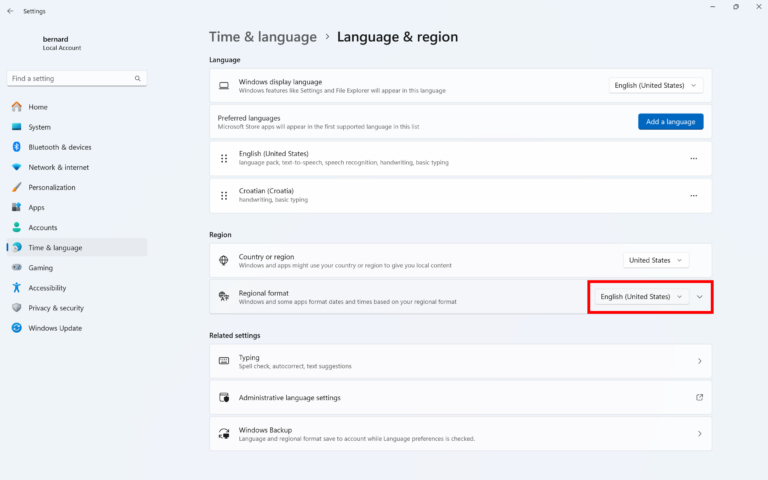Open Accessibility in the sidebar
Viewport: 768px width, 480px height.
pyautogui.click(x=77, y=288)
